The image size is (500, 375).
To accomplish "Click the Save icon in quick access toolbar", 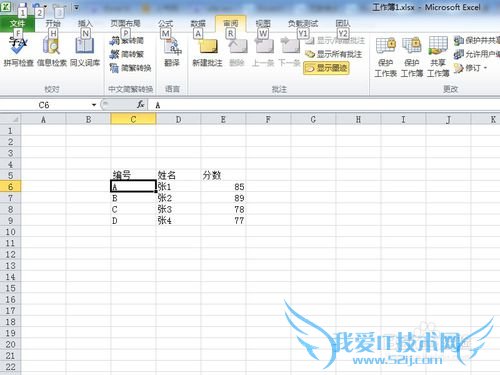I will pos(22,7).
